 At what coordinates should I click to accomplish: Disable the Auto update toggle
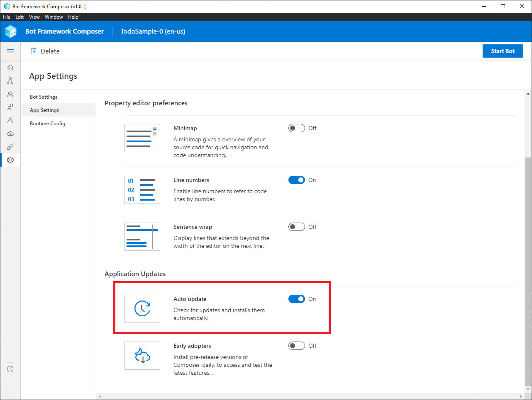[x=297, y=299]
